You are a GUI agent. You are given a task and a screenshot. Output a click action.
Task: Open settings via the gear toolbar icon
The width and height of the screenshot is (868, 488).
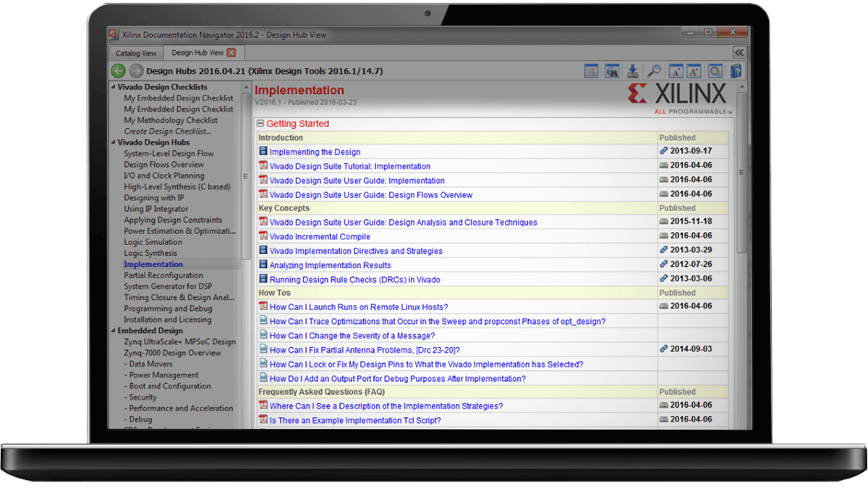(715, 71)
